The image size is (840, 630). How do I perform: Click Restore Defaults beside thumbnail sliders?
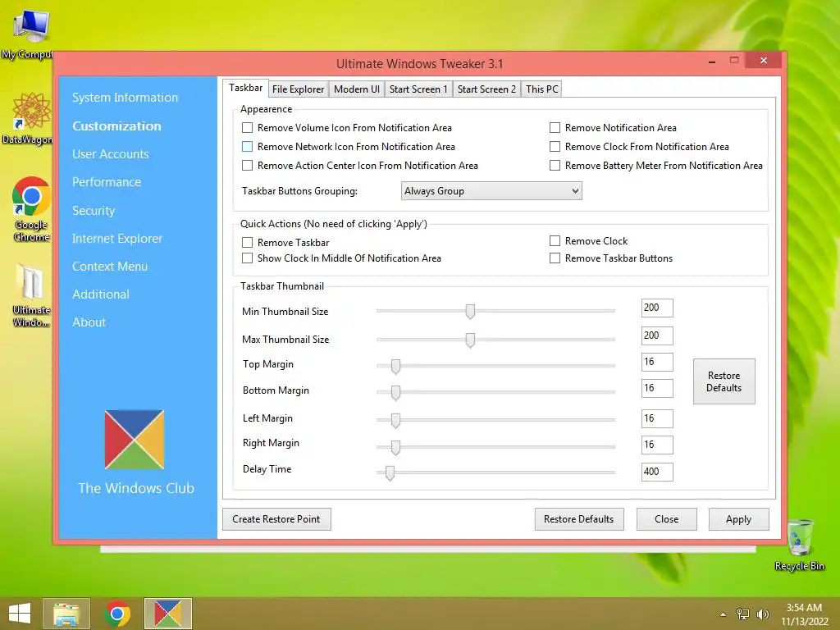[x=724, y=381]
